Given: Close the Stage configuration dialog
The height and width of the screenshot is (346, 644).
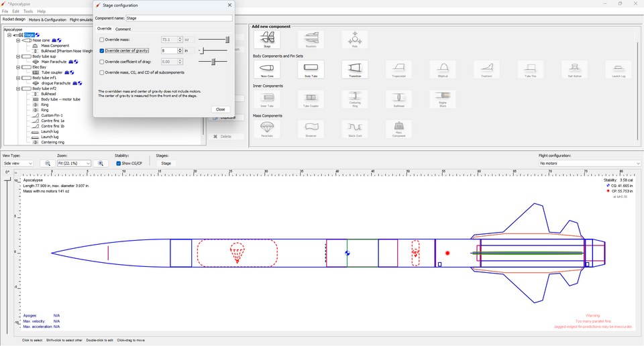Looking at the screenshot, I should pyautogui.click(x=220, y=109).
